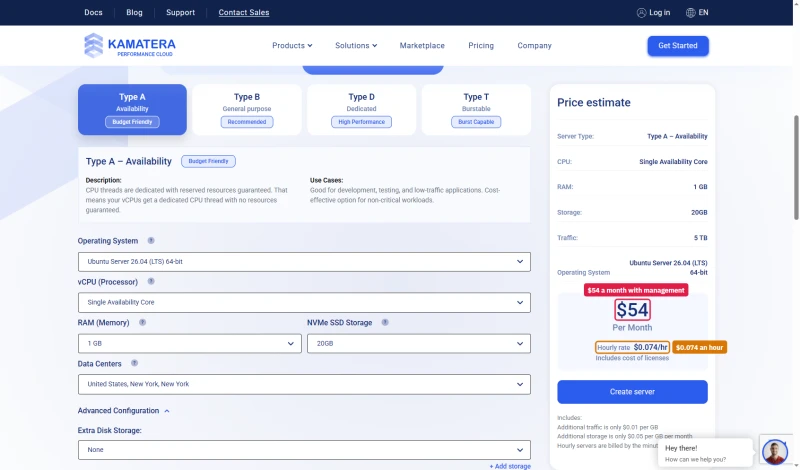Image resolution: width=800 pixels, height=470 pixels.
Task: Select the Type D Dedicated tab
Action: 361,109
